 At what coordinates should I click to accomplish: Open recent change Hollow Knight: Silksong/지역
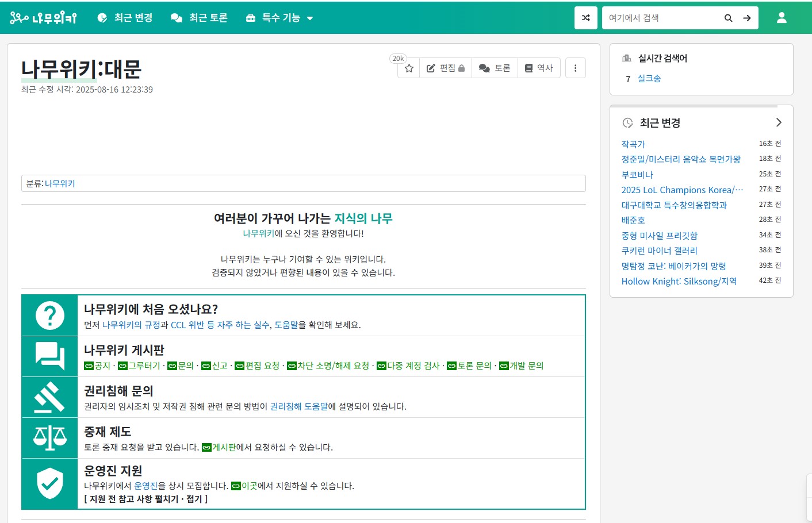pos(679,281)
